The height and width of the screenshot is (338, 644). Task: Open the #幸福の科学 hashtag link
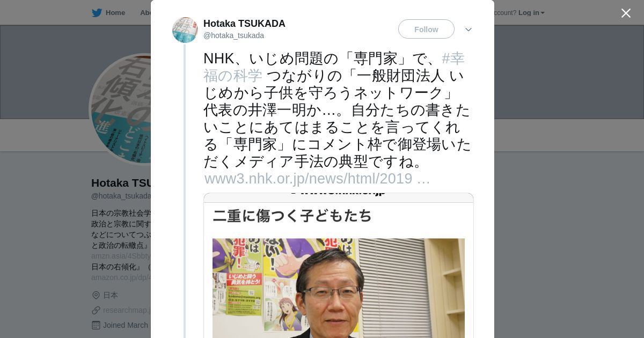point(334,67)
